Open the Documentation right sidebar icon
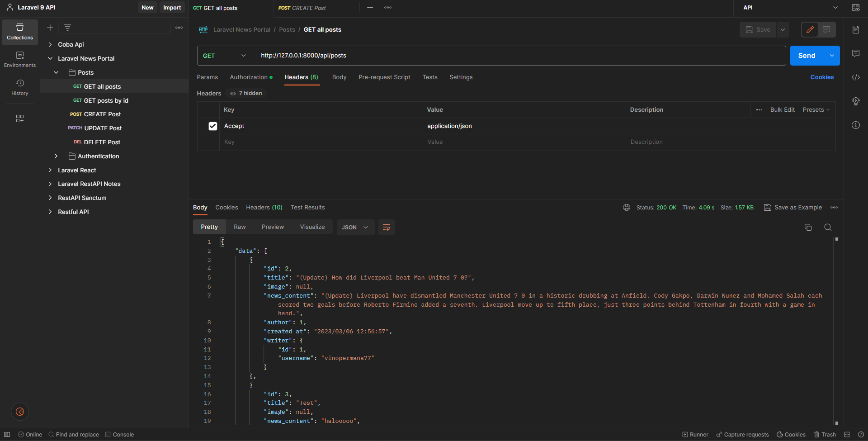This screenshot has width=868, height=441. (856, 29)
